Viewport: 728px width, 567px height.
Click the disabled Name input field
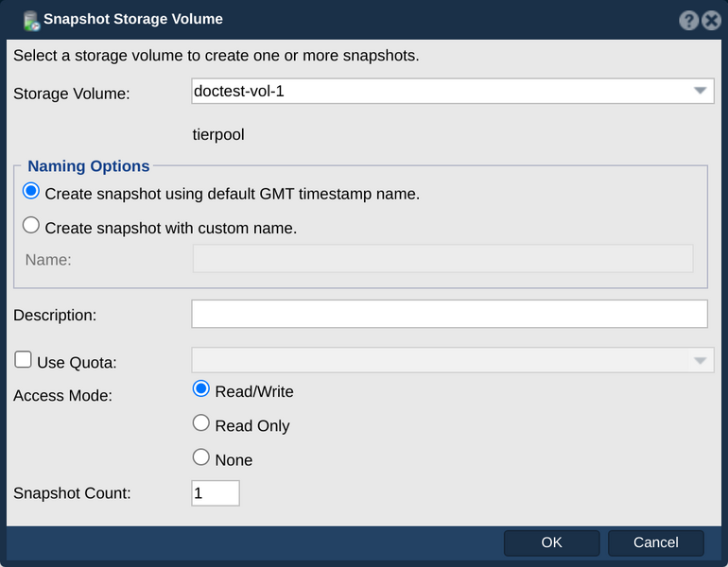click(x=442, y=259)
